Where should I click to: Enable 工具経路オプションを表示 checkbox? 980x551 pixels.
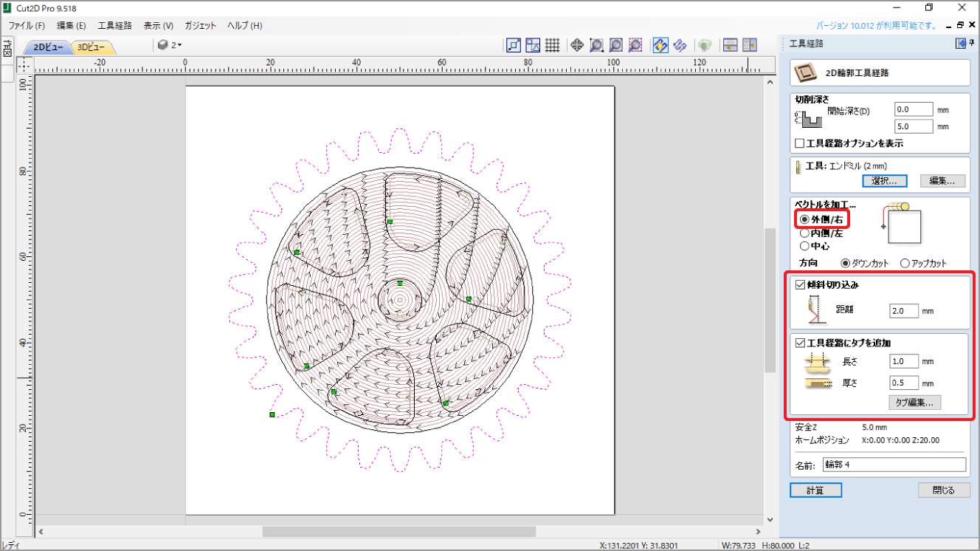coord(799,143)
